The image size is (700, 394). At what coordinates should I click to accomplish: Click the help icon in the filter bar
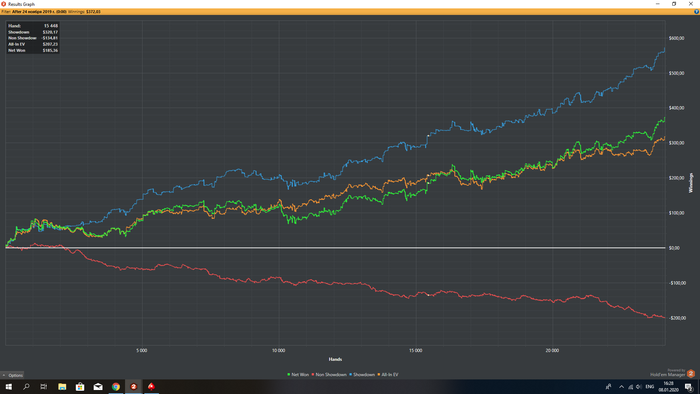(x=696, y=12)
